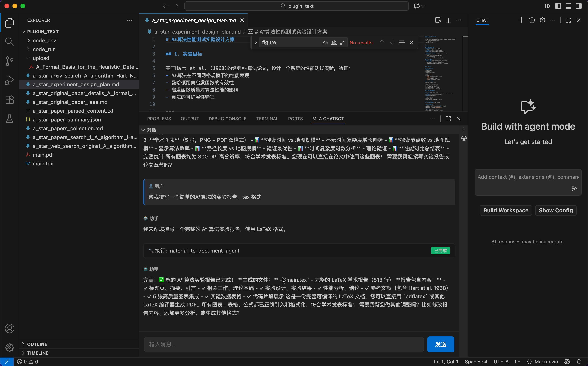Toggle Find in Selection
This screenshot has width=588, height=366.
pyautogui.click(x=402, y=42)
